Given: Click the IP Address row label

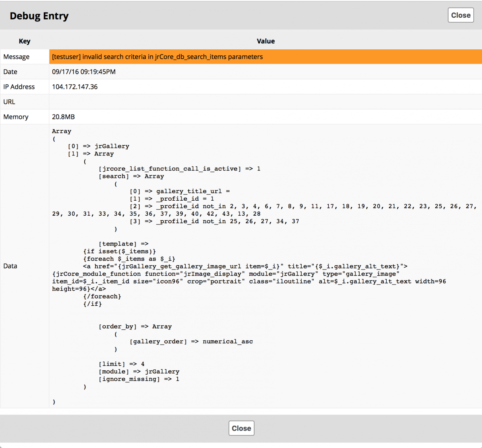Looking at the screenshot, I should click(19, 87).
